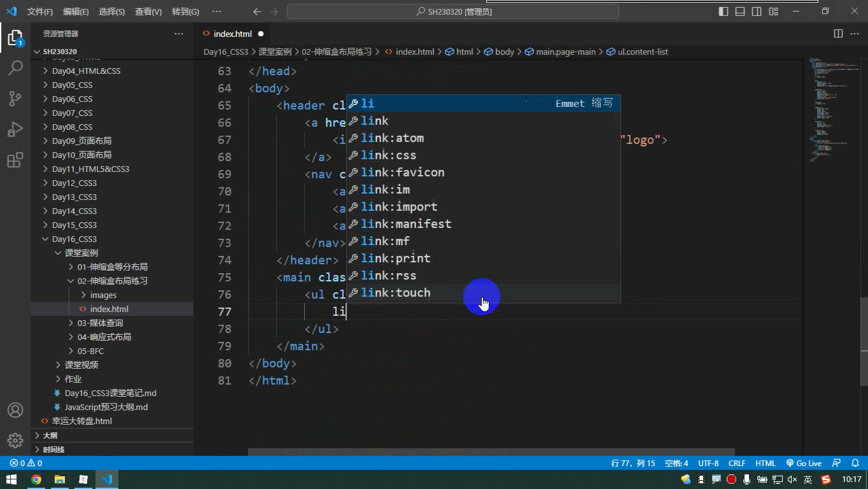Toggle the bottom panel layout button
The width and height of the screenshot is (868, 489).
pos(740,11)
